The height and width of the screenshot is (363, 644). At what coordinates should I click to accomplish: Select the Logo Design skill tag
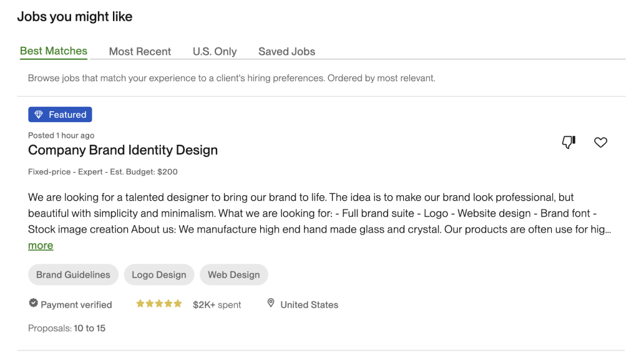point(159,274)
